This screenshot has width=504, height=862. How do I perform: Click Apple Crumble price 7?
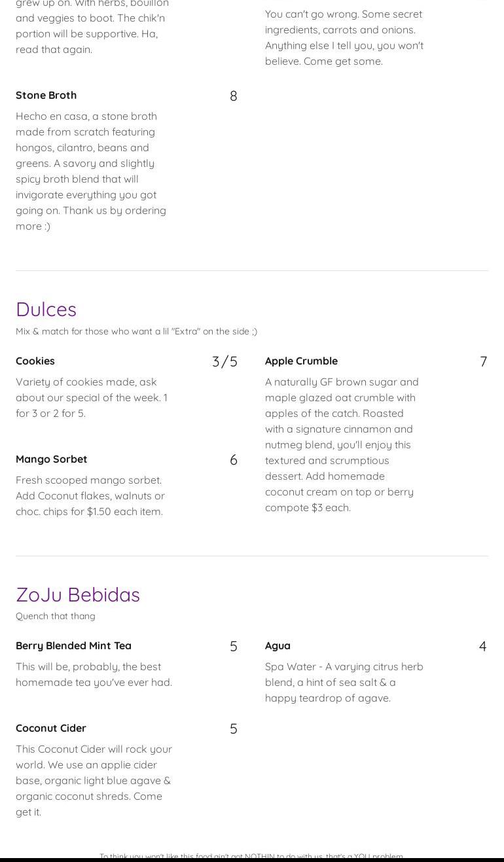(483, 362)
